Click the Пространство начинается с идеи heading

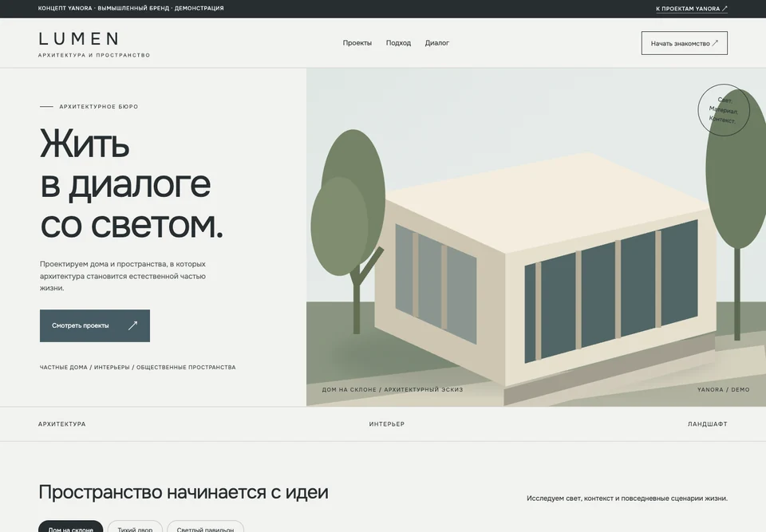184,492
